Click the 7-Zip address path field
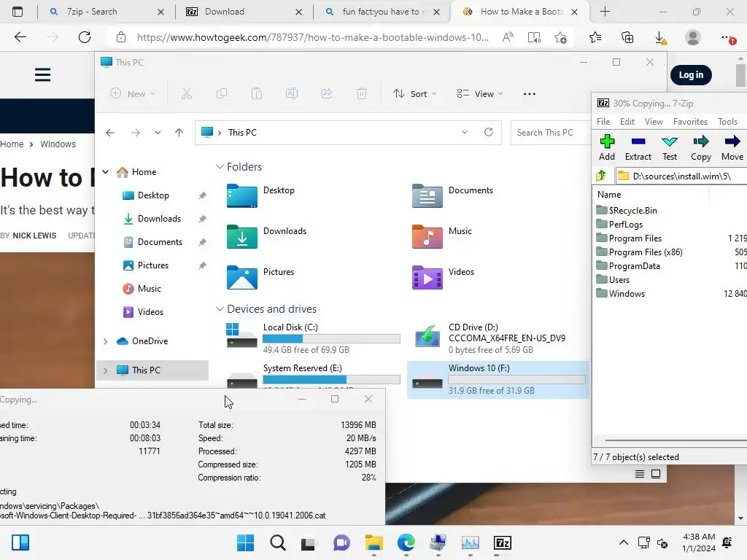 pyautogui.click(x=681, y=176)
